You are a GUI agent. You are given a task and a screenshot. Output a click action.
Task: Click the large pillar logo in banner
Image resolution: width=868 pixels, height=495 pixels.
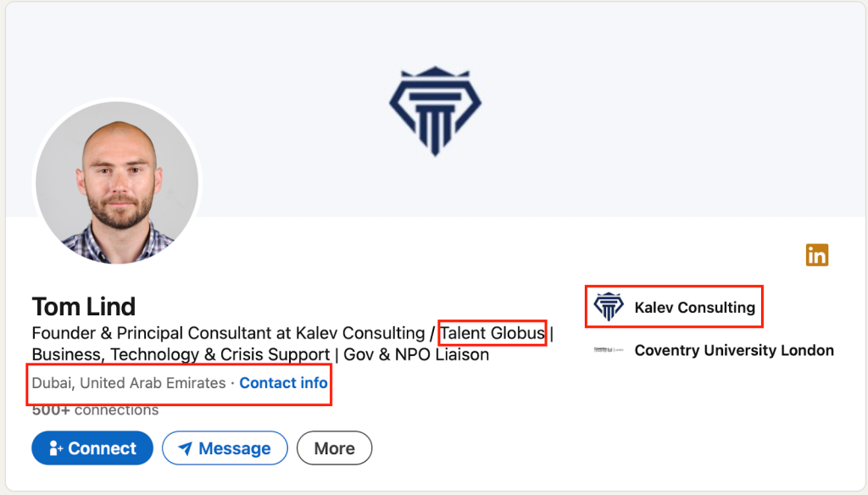click(435, 111)
